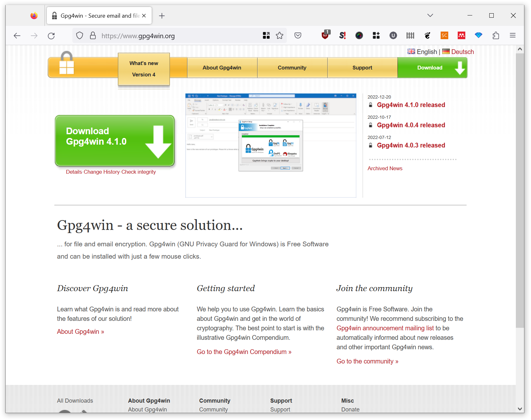Open the Archived News link
This screenshot has height=420, width=531.
point(385,168)
